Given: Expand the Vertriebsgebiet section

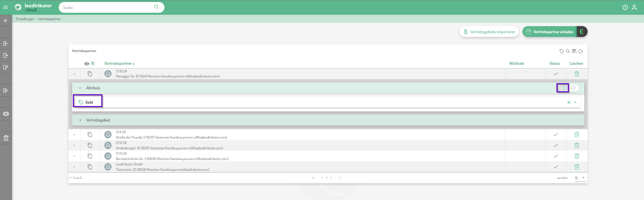Looking at the screenshot, I should (80, 120).
